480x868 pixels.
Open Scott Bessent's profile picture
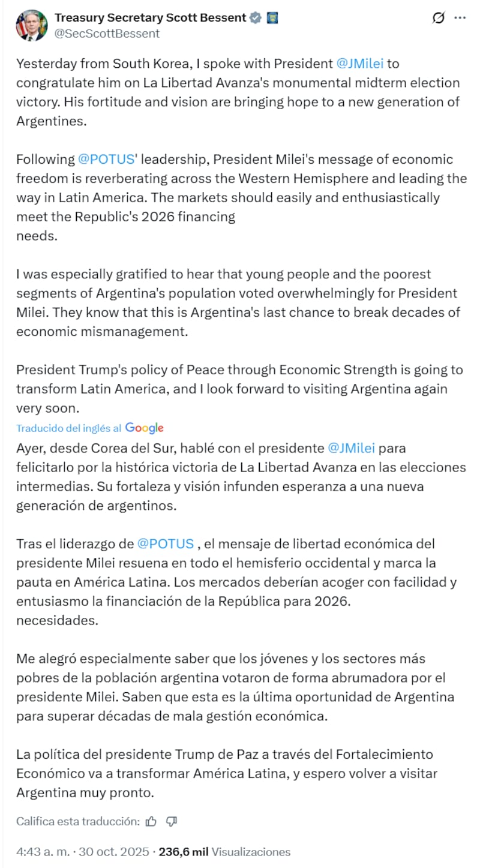(32, 25)
